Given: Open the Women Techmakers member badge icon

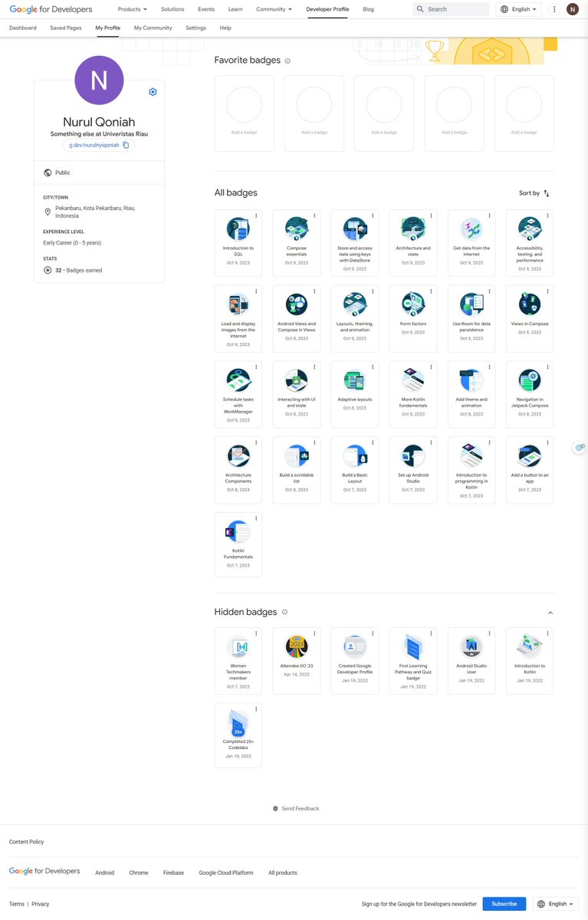Looking at the screenshot, I should (238, 647).
